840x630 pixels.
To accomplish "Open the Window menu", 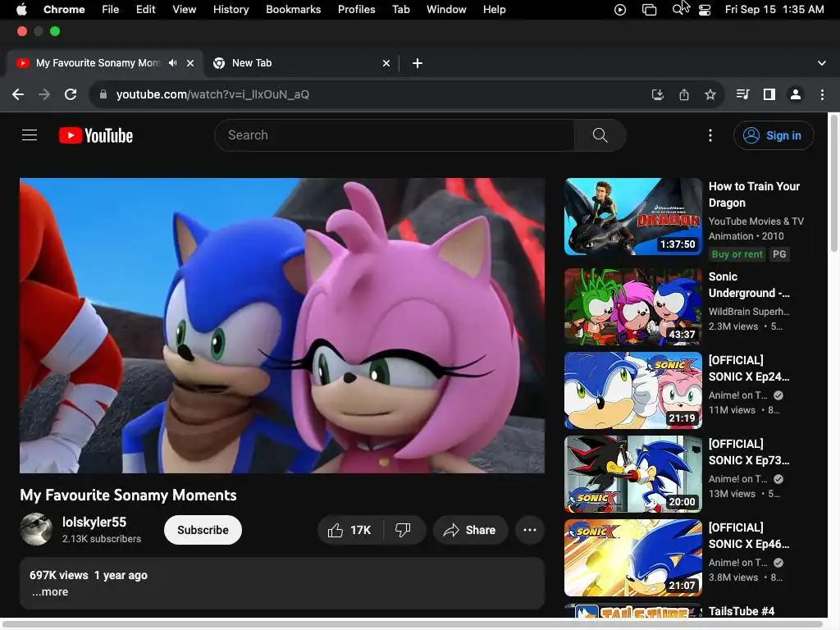I will (x=446, y=9).
